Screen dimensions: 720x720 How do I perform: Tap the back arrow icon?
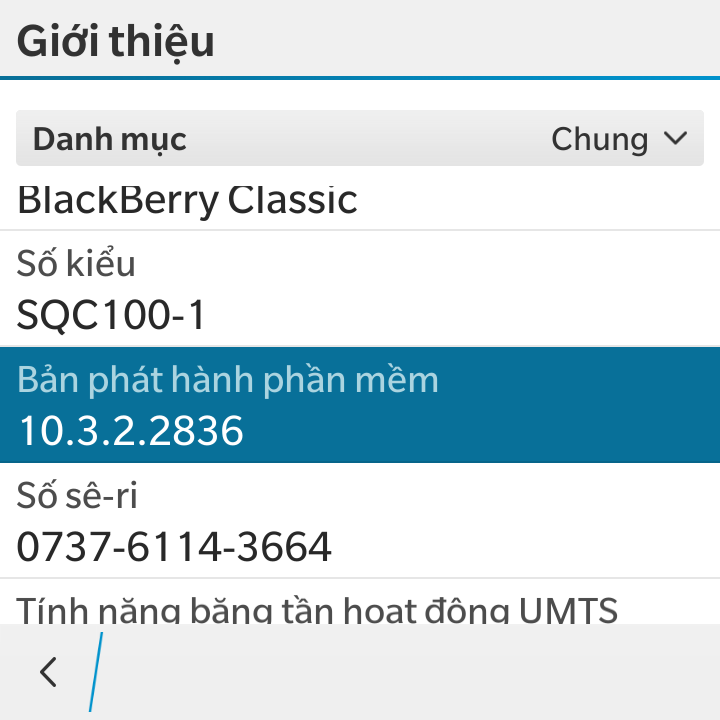[48, 672]
